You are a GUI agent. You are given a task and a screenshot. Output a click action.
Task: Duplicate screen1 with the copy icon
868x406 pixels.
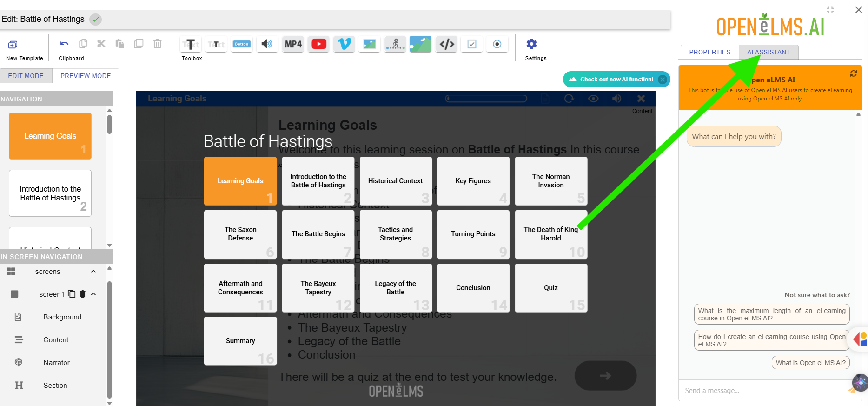pyautogui.click(x=72, y=294)
